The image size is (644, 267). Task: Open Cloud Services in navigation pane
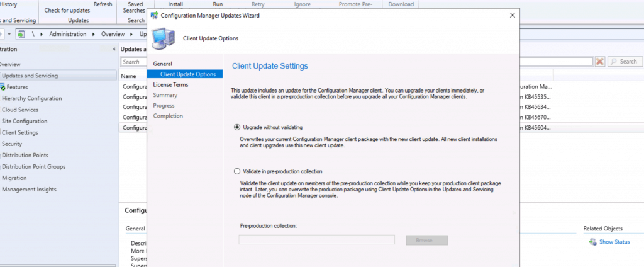click(x=20, y=110)
